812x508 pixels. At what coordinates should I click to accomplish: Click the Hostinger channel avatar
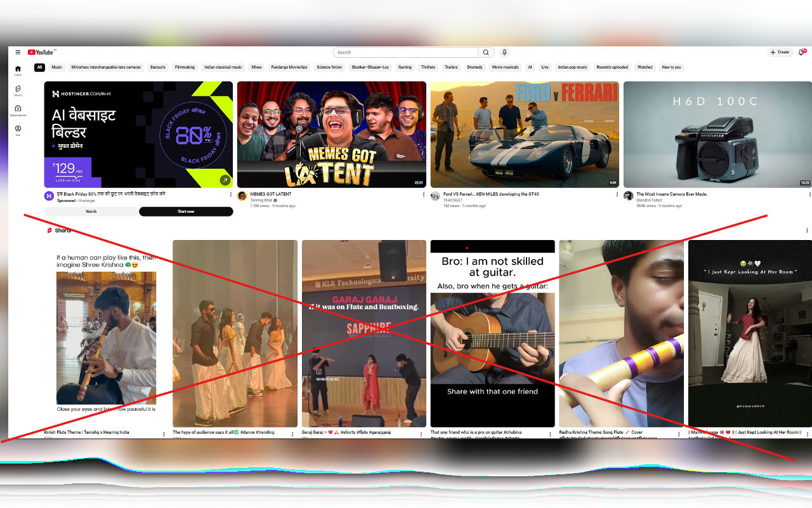49,196
